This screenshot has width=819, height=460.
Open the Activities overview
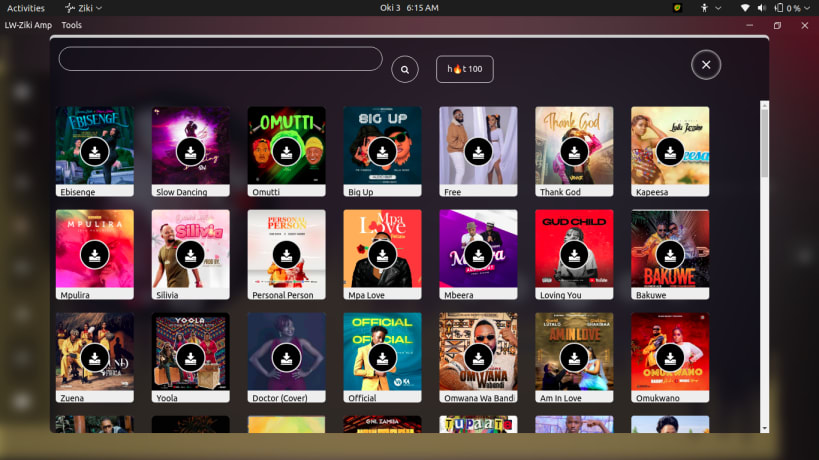26,8
